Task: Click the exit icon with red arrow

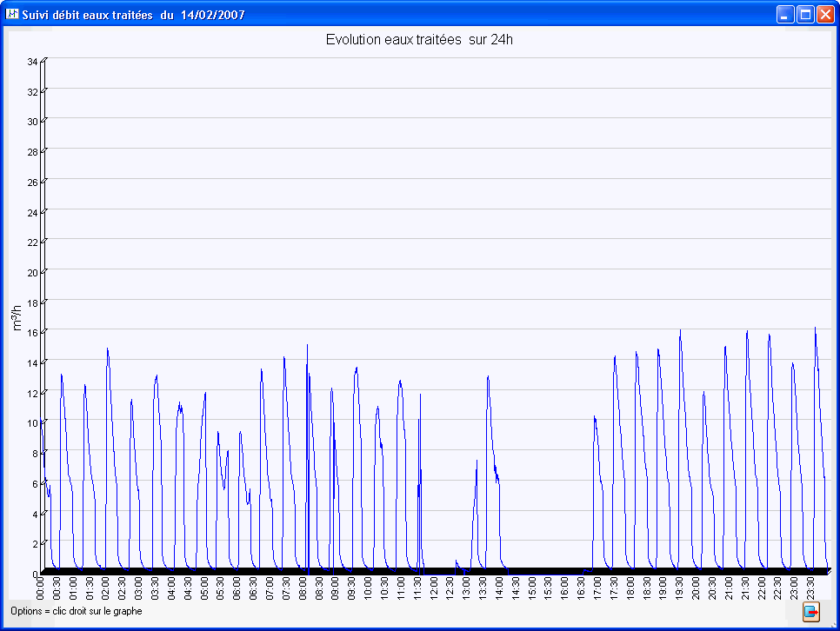Action: pos(811,613)
